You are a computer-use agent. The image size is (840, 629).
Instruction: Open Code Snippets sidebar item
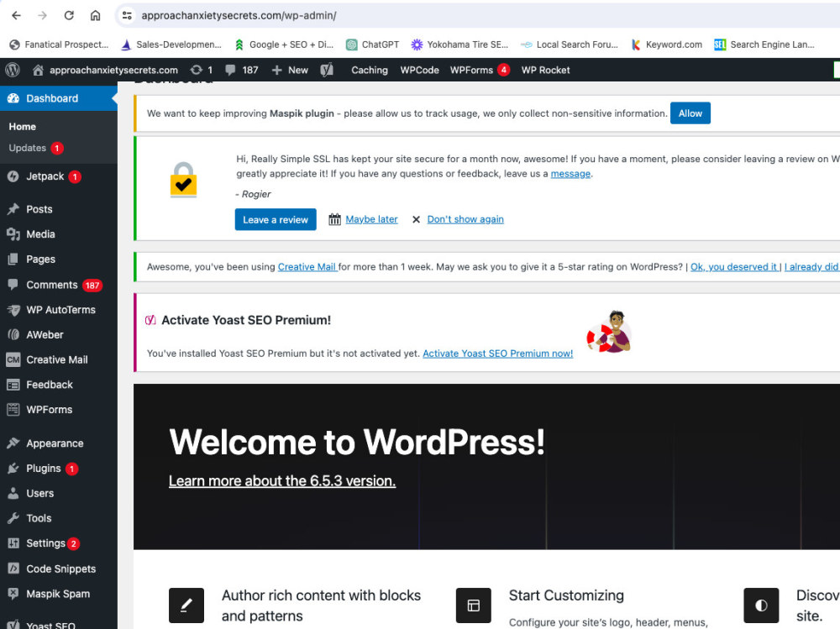59,569
